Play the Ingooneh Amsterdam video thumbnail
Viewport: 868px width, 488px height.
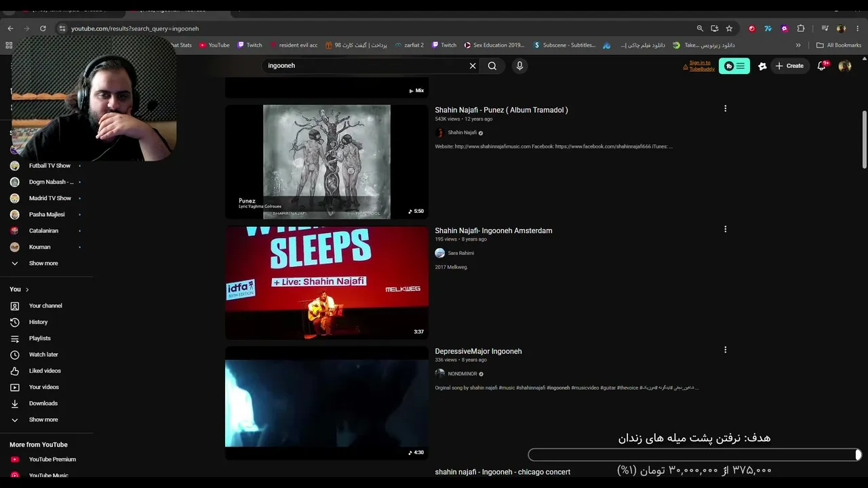click(x=327, y=282)
